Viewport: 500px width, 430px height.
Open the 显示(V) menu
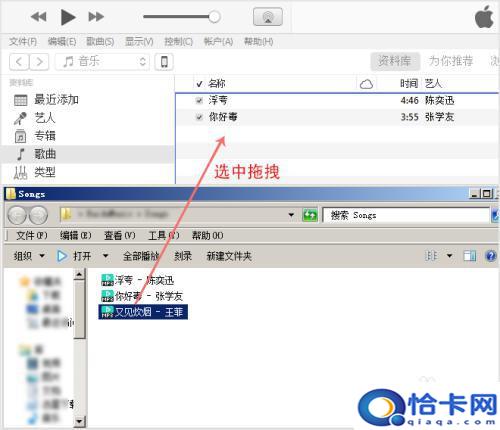click(139, 42)
